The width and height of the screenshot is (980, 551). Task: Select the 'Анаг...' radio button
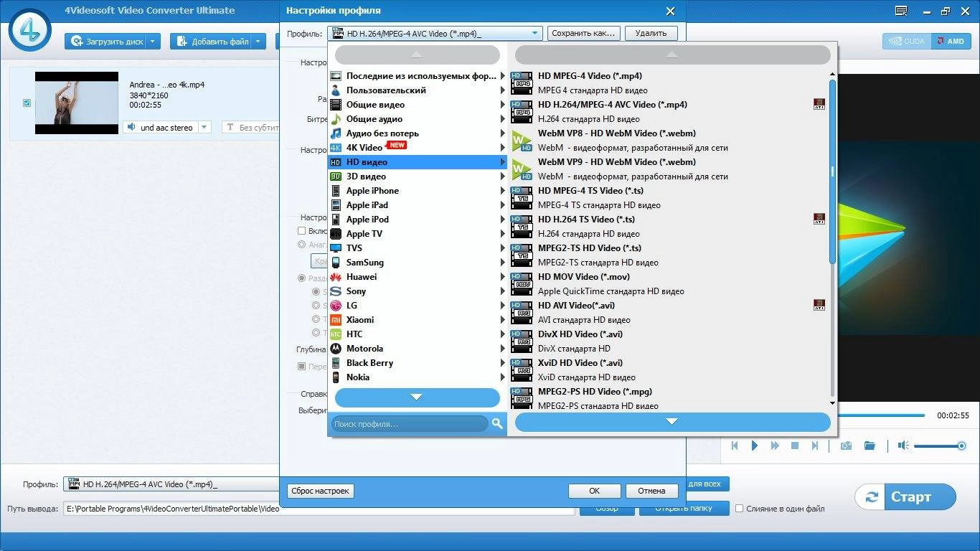click(302, 245)
